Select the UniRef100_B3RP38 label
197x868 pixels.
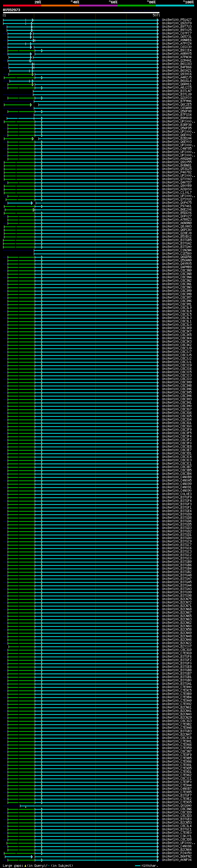(x=177, y=125)
